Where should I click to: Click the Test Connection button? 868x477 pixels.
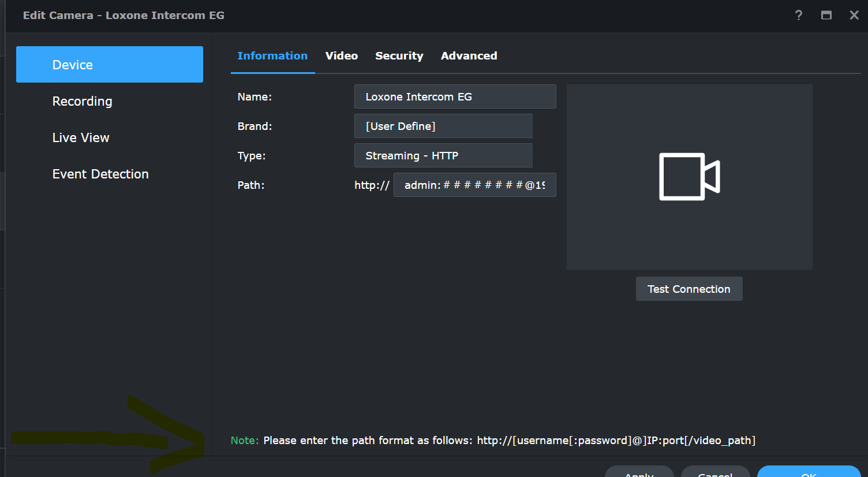pos(689,289)
